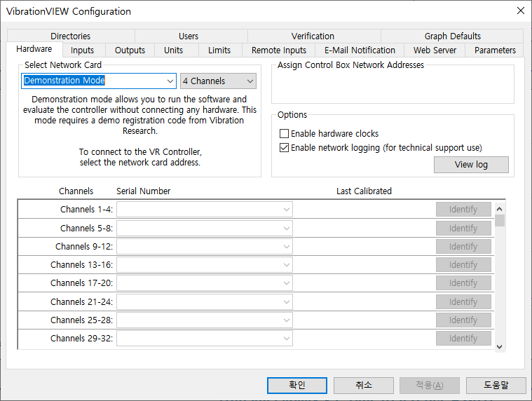Click the Assign Control Box Network Addresses label
The image size is (532, 401).
(x=350, y=65)
